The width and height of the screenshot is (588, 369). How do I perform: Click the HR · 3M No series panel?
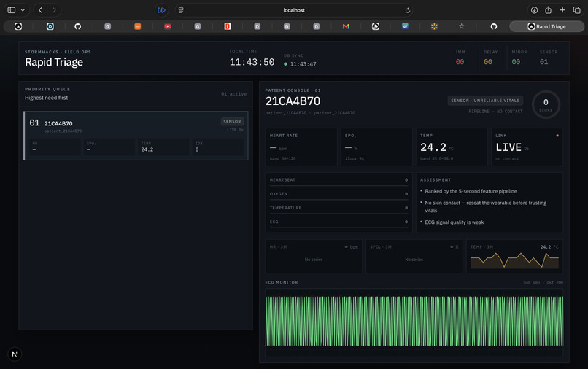tap(314, 256)
